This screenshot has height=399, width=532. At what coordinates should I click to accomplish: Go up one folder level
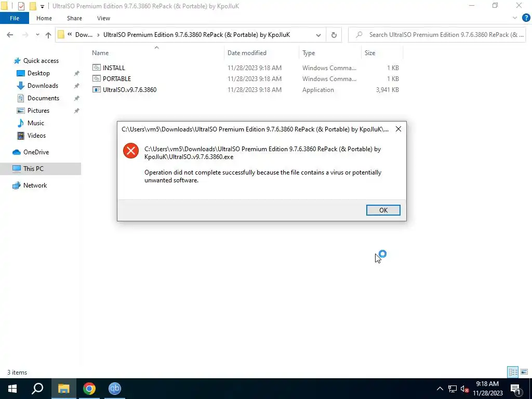48,35
